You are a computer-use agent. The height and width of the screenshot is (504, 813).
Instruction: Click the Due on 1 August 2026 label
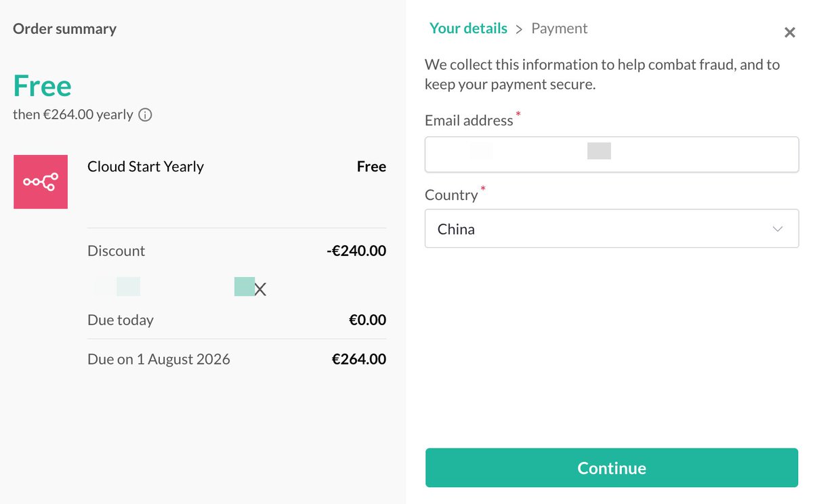159,359
